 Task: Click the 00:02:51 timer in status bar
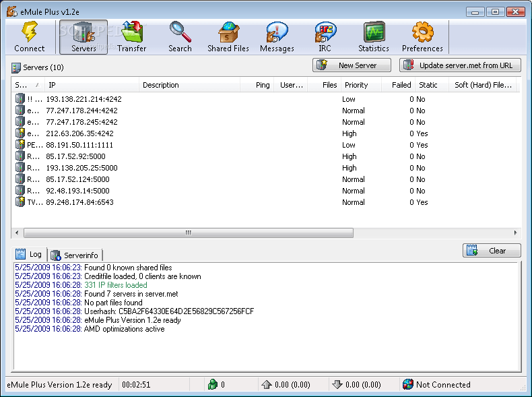[x=136, y=384]
